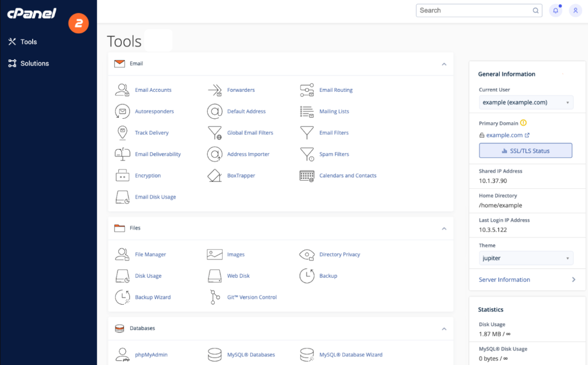Open the example.com domain link

point(504,135)
